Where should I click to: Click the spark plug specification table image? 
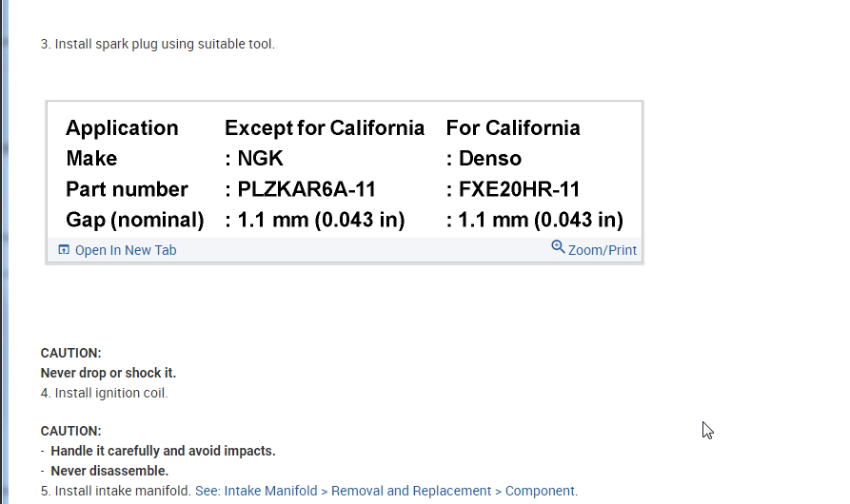(x=345, y=171)
